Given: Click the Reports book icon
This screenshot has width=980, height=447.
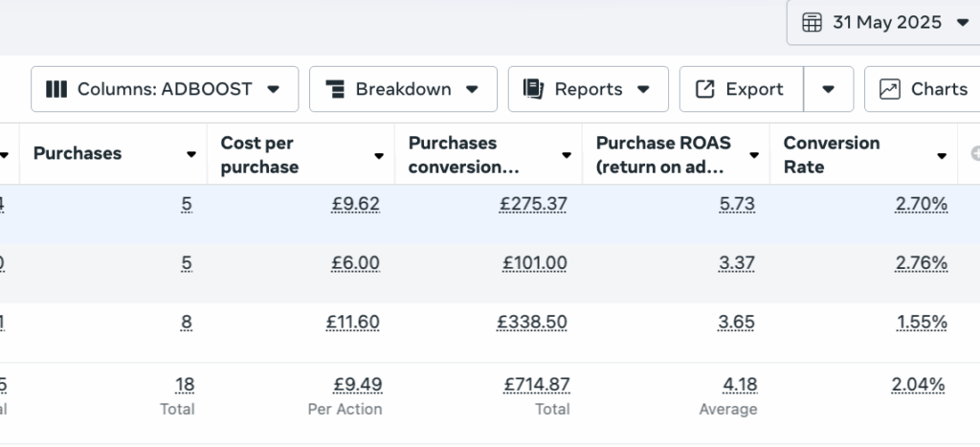Looking at the screenshot, I should point(533,89).
